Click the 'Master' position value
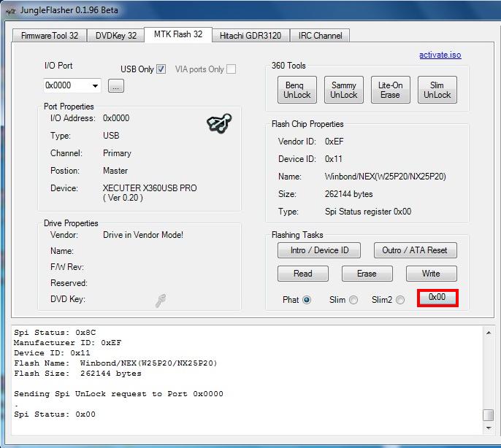This screenshot has width=501, height=448. [x=115, y=171]
